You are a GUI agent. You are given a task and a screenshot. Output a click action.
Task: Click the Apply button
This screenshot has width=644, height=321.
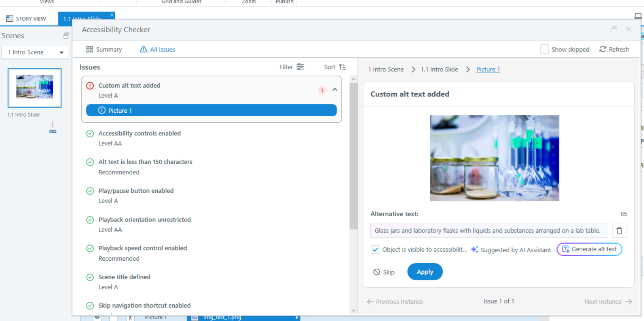(425, 272)
